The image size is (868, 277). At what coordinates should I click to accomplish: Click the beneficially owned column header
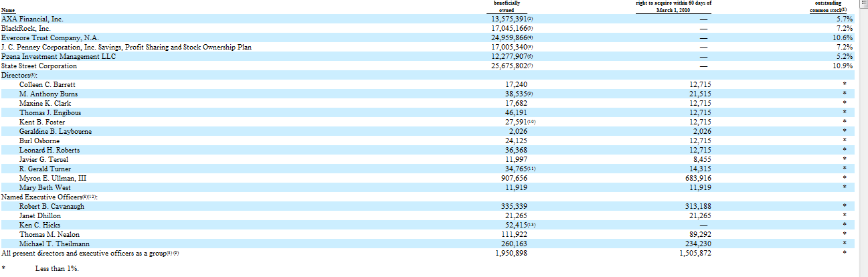[507, 7]
